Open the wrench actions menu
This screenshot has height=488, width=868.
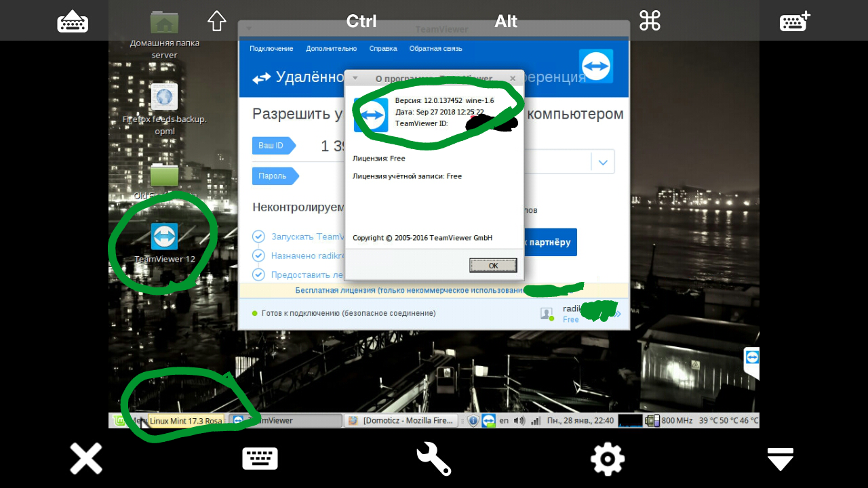434,459
